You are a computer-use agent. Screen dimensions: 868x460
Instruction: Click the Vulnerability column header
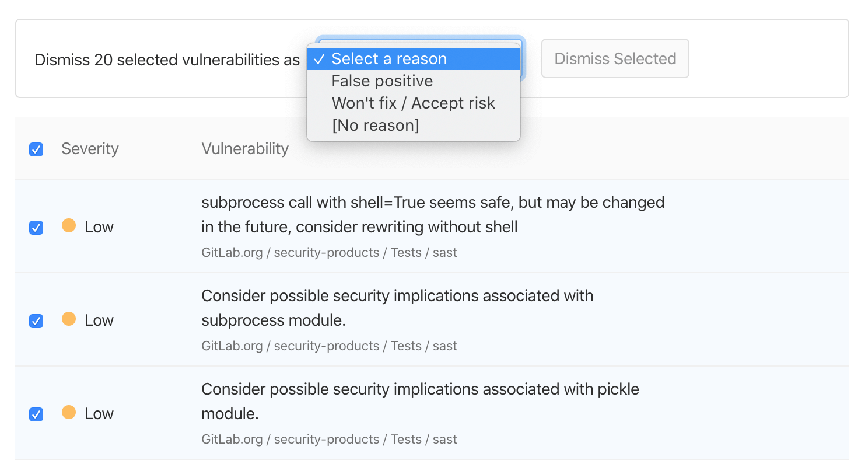coord(245,149)
